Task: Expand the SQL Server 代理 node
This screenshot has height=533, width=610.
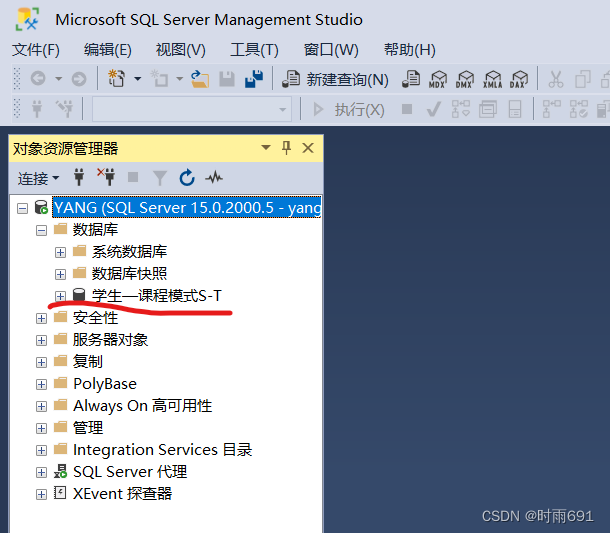Action: (41, 472)
